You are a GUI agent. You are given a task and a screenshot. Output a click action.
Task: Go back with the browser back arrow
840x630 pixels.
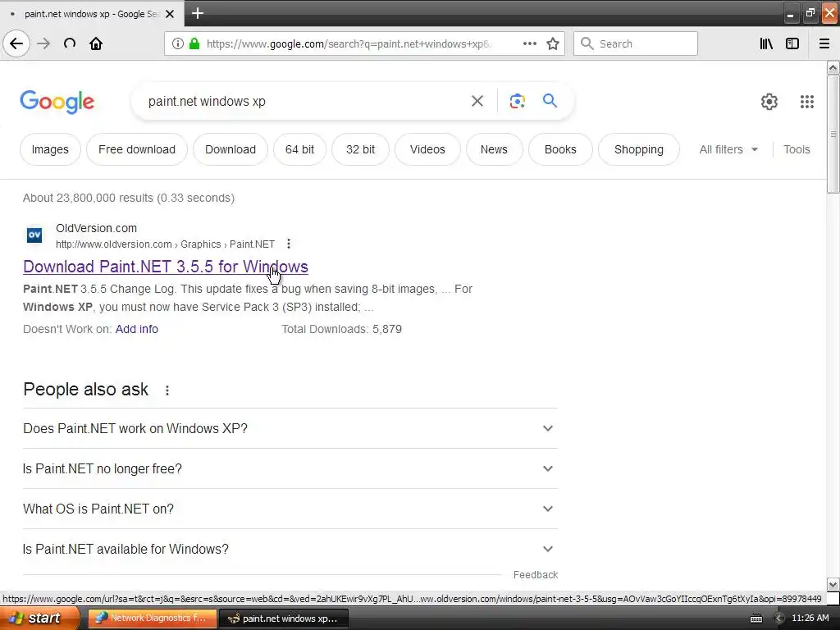tap(16, 44)
